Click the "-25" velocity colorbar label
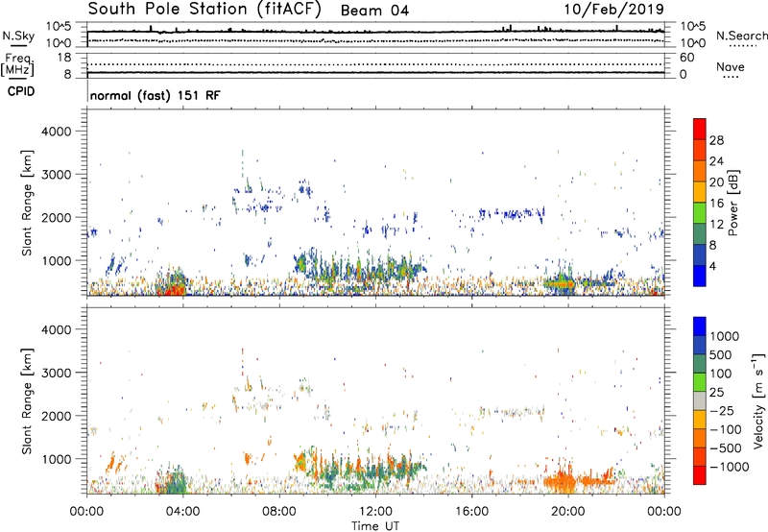 tap(722, 411)
